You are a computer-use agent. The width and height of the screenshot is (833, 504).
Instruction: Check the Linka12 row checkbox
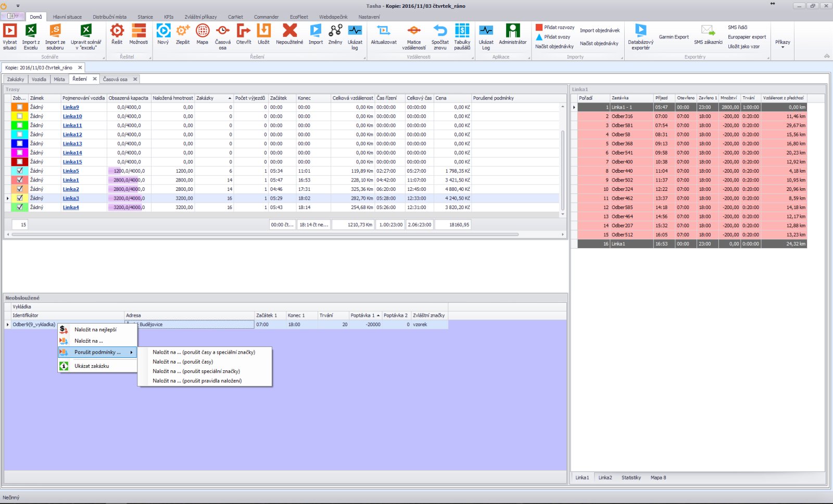20,134
